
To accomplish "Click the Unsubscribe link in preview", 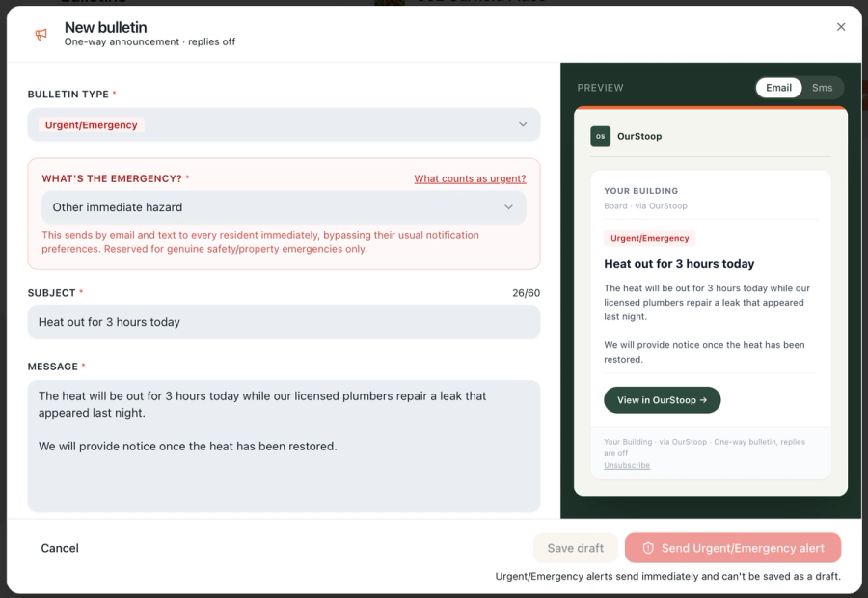I will pyautogui.click(x=627, y=465).
